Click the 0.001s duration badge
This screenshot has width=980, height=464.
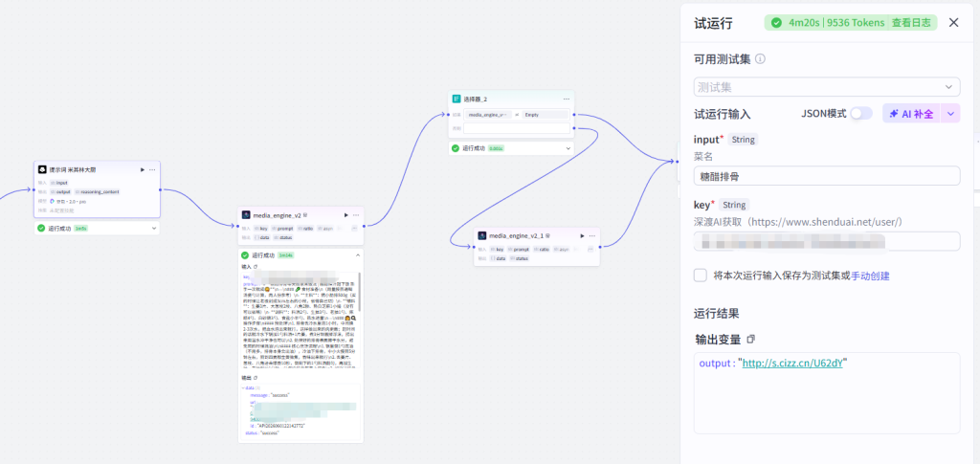[x=497, y=148]
